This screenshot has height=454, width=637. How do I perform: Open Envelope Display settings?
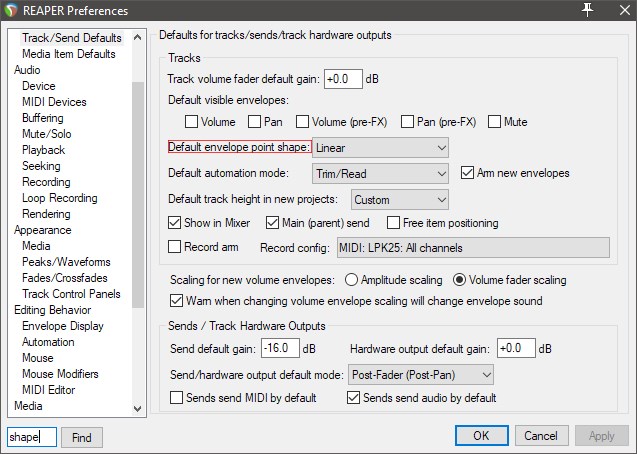coord(63,326)
